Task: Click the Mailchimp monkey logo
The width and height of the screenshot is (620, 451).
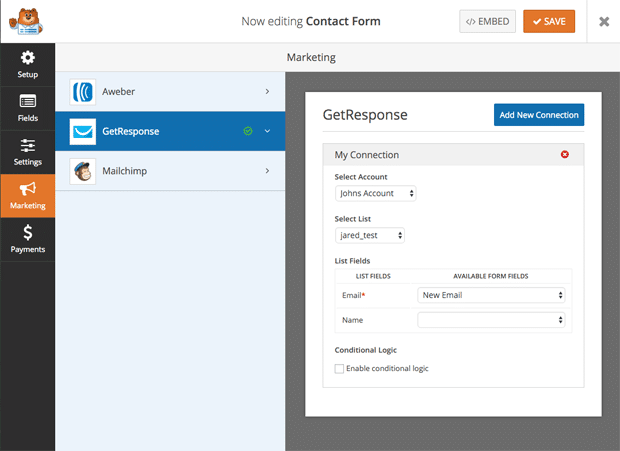Action: pyautogui.click(x=83, y=171)
